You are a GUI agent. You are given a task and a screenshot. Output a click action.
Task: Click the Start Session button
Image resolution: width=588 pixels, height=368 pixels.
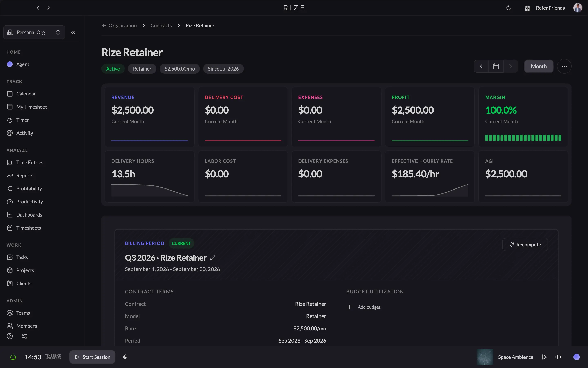click(92, 357)
